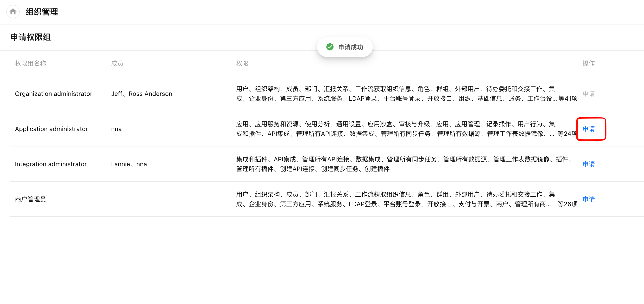Screen dimensions: 644x304
Task: Click the 权限组名称 column header
Action: pyautogui.click(x=30, y=63)
